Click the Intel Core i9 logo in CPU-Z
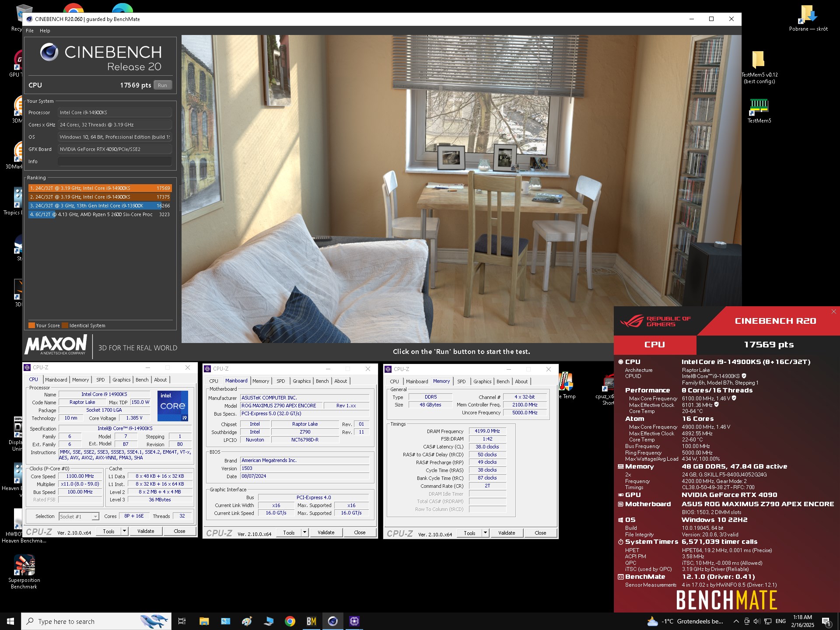Image resolution: width=840 pixels, height=630 pixels. [x=173, y=406]
